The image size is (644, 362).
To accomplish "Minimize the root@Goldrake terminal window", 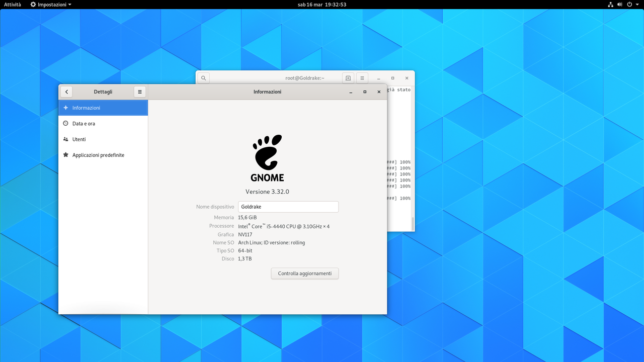I will click(379, 78).
